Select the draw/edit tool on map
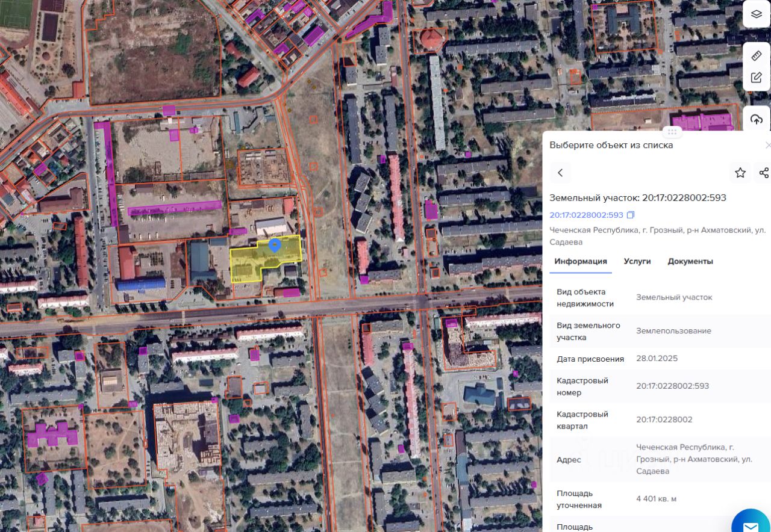771x532 pixels. tap(757, 78)
